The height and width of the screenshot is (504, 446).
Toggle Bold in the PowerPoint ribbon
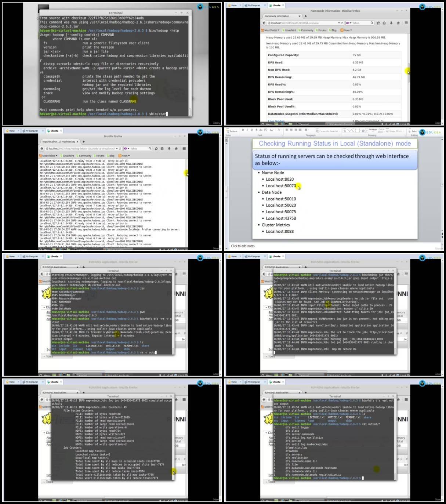(x=243, y=130)
